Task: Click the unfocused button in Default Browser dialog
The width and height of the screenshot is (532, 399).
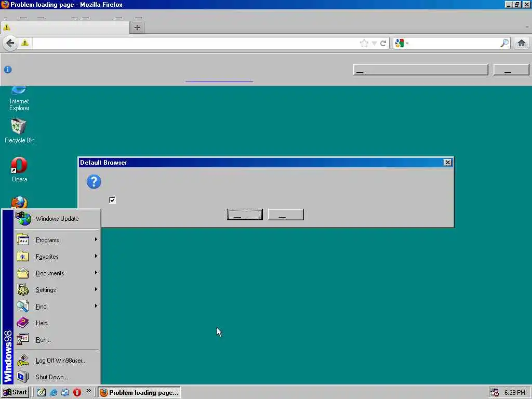Action: click(286, 215)
